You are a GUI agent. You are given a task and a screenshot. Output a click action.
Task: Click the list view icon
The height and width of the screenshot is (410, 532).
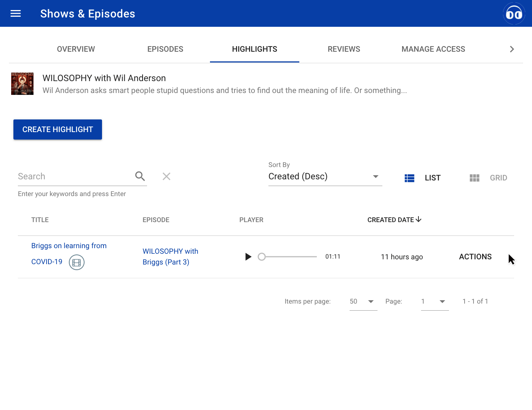410,178
